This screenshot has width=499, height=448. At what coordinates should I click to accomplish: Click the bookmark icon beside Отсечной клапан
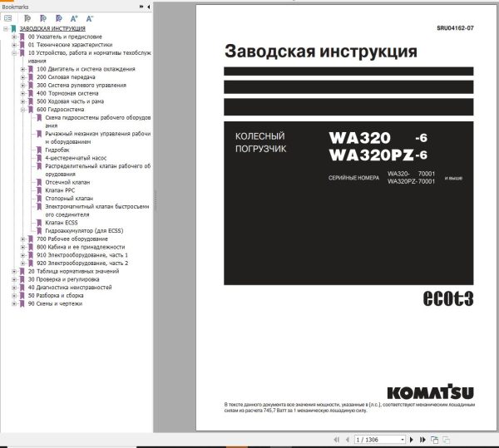39,182
